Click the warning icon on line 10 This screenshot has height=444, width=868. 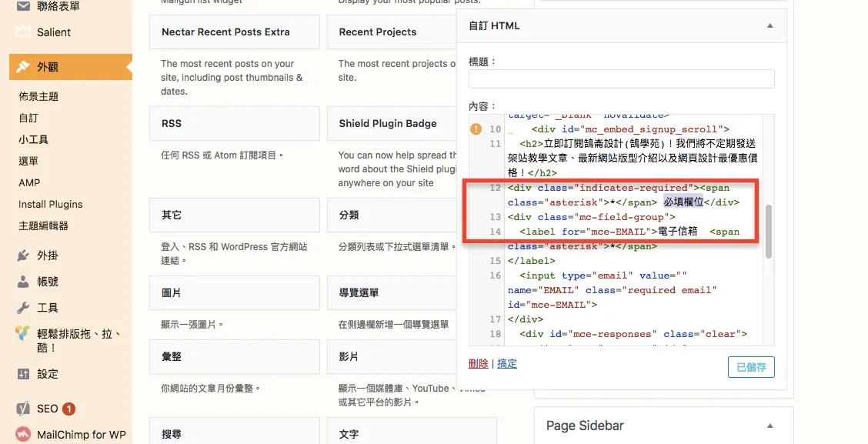pyautogui.click(x=476, y=129)
